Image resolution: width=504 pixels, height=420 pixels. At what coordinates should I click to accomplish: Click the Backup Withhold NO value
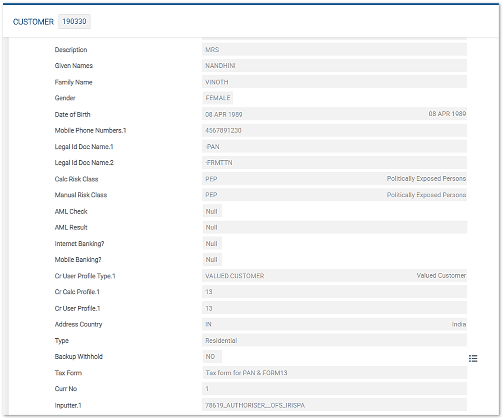point(212,356)
